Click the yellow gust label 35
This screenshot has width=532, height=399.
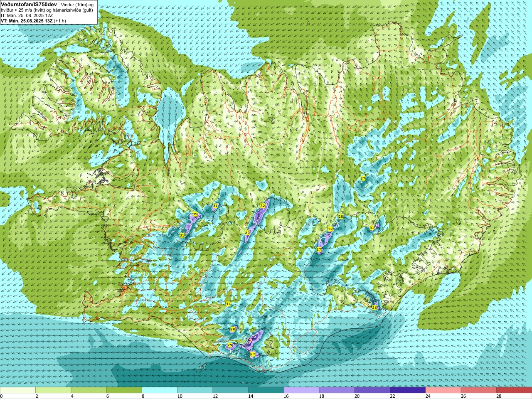(195, 214)
